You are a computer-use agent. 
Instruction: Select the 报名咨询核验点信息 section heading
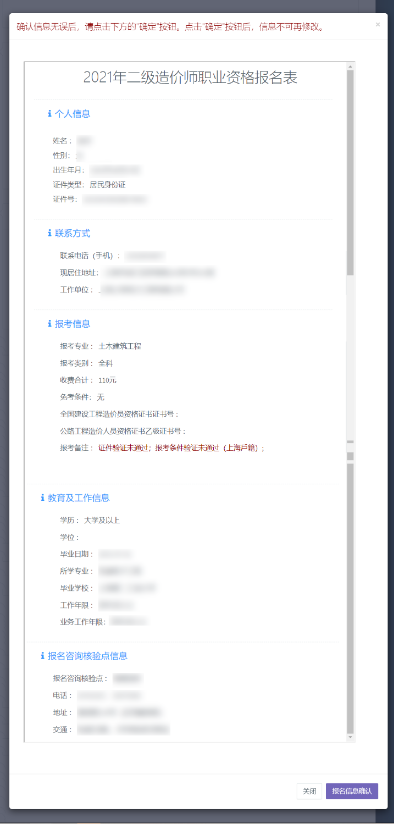coord(88,656)
